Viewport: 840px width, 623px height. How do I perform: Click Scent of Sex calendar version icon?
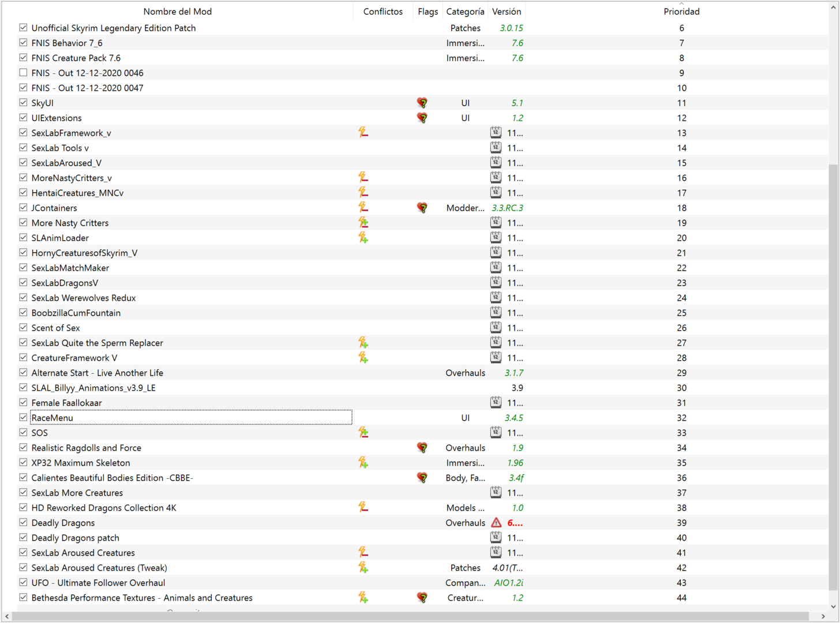pyautogui.click(x=496, y=328)
